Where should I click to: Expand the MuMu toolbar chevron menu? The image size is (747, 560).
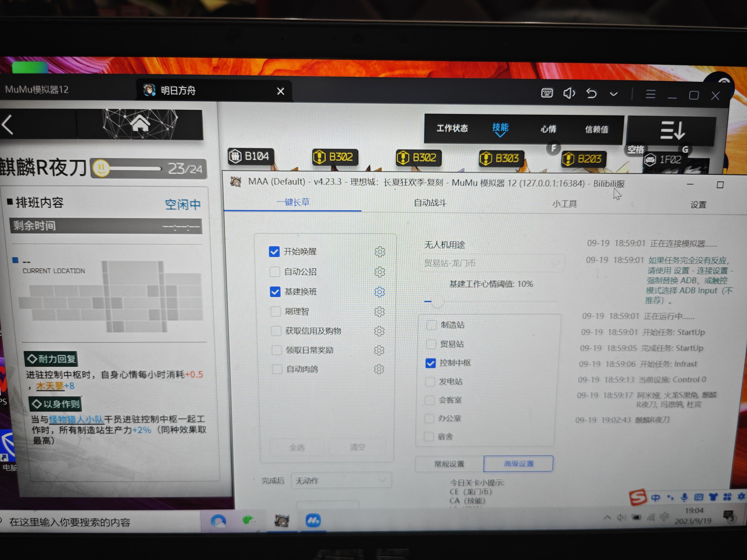[614, 94]
